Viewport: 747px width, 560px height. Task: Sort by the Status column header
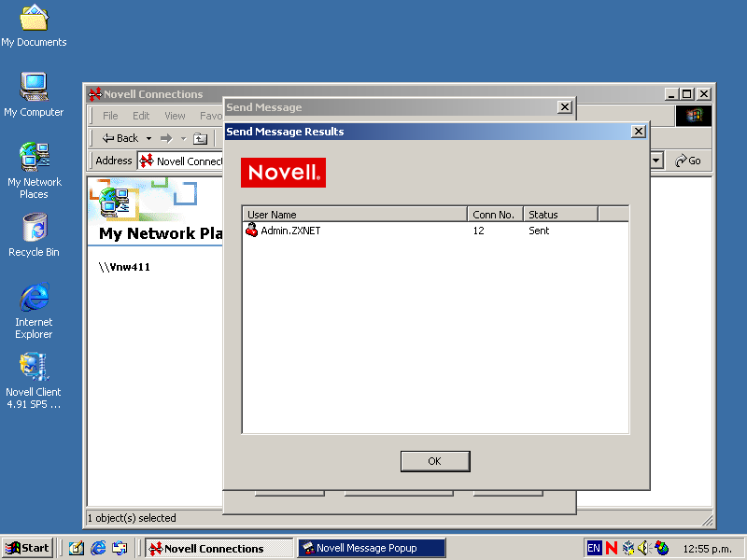click(560, 215)
